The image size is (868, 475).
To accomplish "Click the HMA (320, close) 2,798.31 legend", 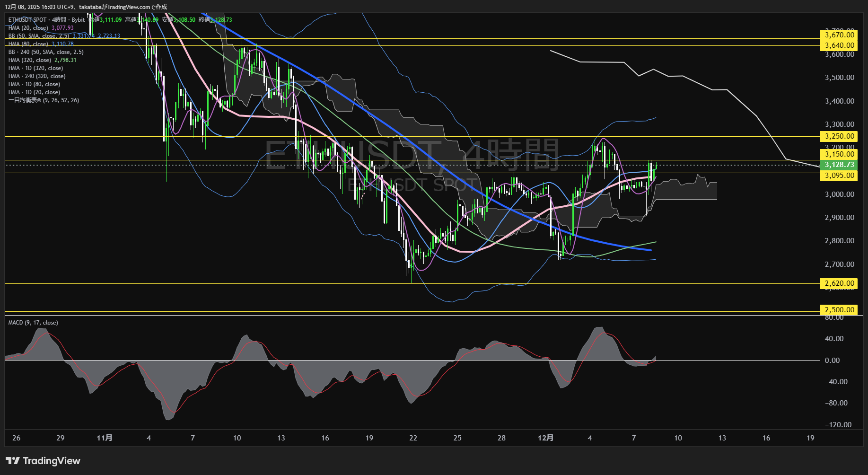I will pyautogui.click(x=42, y=60).
